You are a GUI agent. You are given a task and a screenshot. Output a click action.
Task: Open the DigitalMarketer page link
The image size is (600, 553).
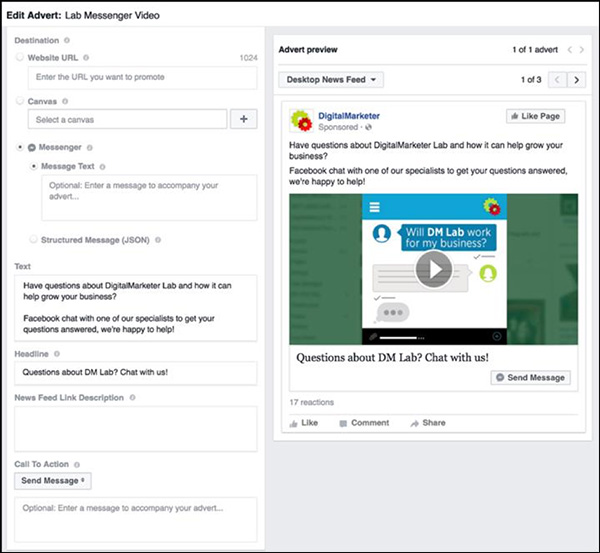[349, 116]
